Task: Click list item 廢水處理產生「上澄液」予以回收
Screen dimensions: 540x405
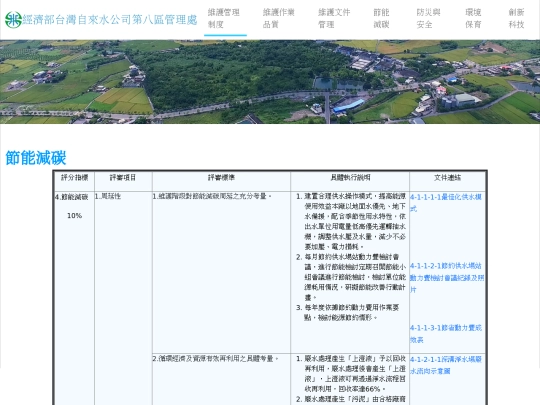Action: point(355,374)
